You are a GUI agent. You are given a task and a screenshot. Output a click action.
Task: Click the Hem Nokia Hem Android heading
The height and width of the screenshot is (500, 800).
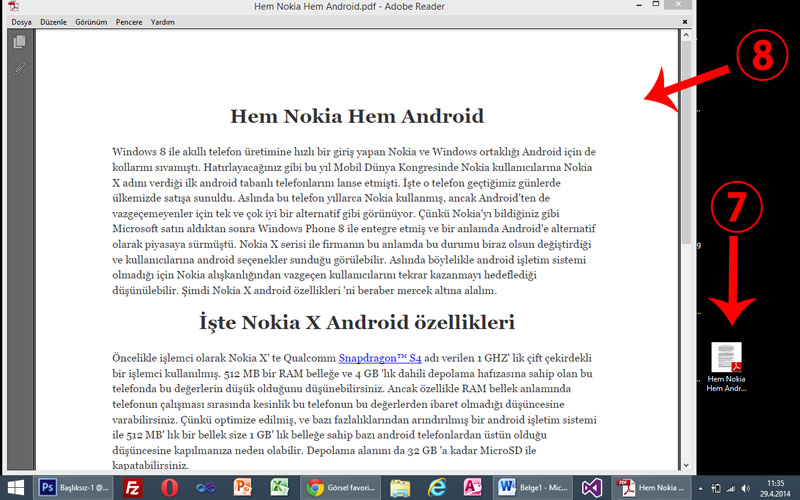point(357,116)
